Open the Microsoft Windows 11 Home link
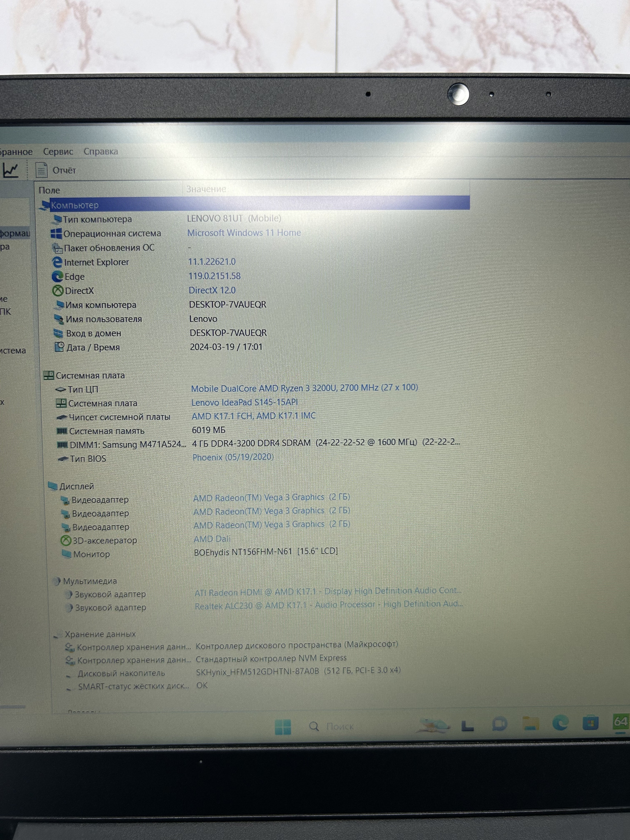630x840 pixels. pyautogui.click(x=244, y=233)
